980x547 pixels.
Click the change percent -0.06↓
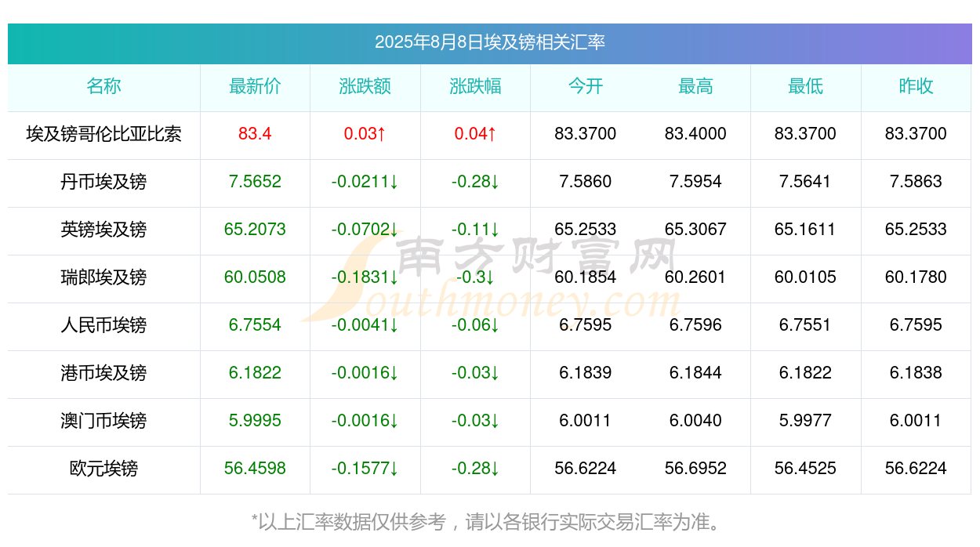coord(475,325)
